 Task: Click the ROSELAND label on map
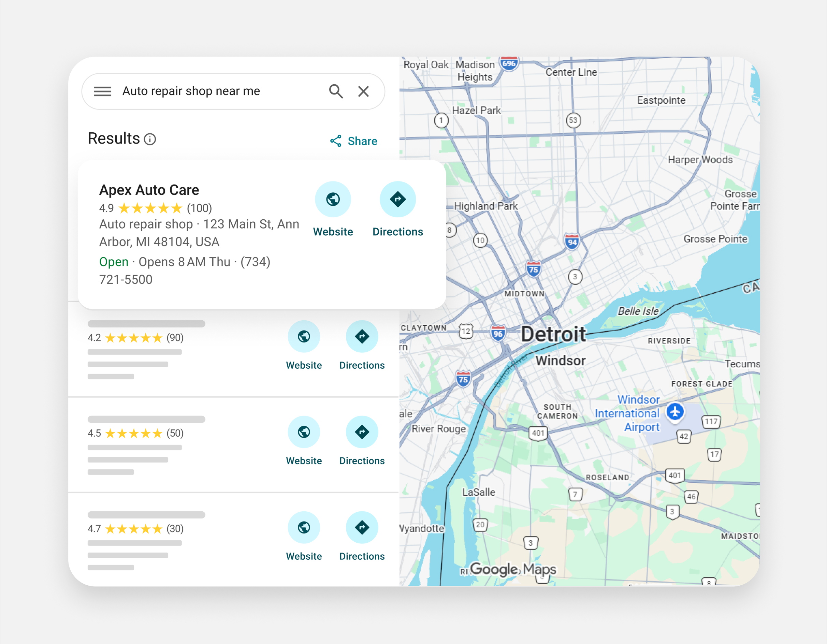[x=607, y=478]
